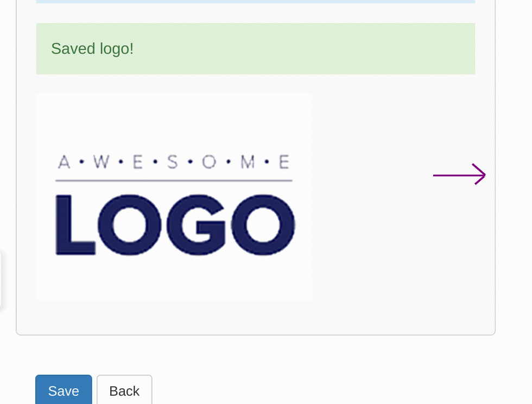Click the Saved logo! message text
The image size is (532, 404).
tap(92, 49)
